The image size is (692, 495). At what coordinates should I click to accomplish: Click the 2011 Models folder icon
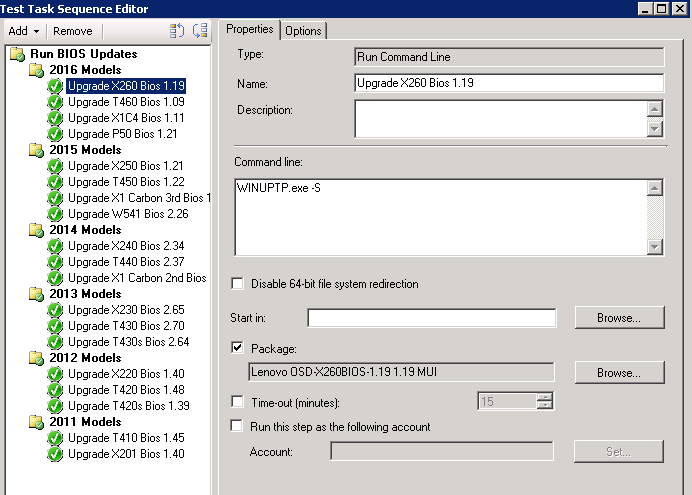(37, 422)
